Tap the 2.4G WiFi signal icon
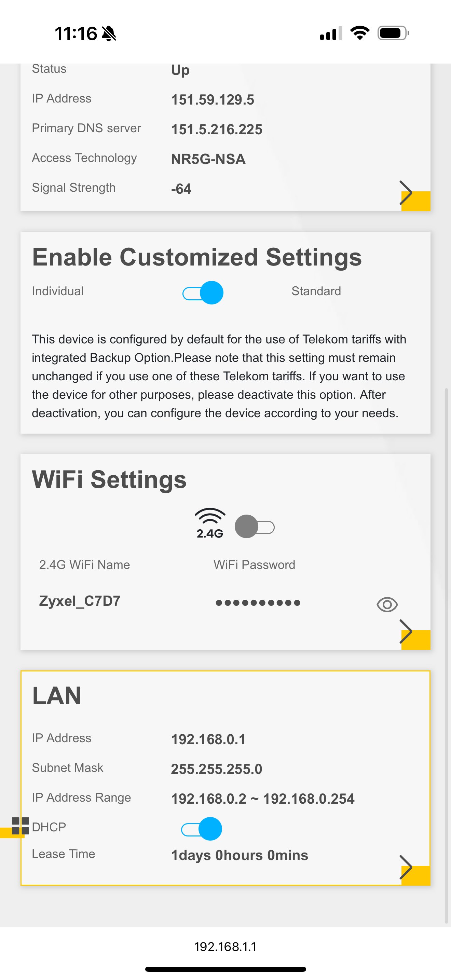 [210, 523]
